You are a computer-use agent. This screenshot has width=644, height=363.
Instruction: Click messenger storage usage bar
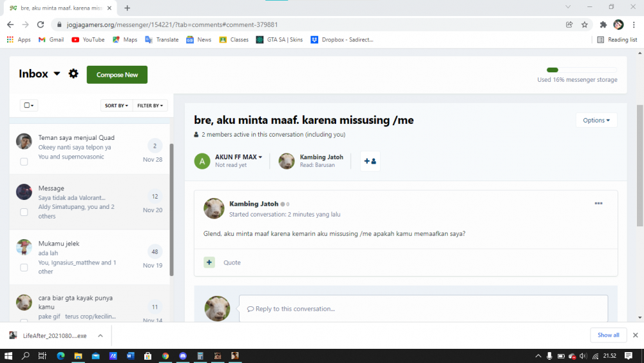coord(582,70)
